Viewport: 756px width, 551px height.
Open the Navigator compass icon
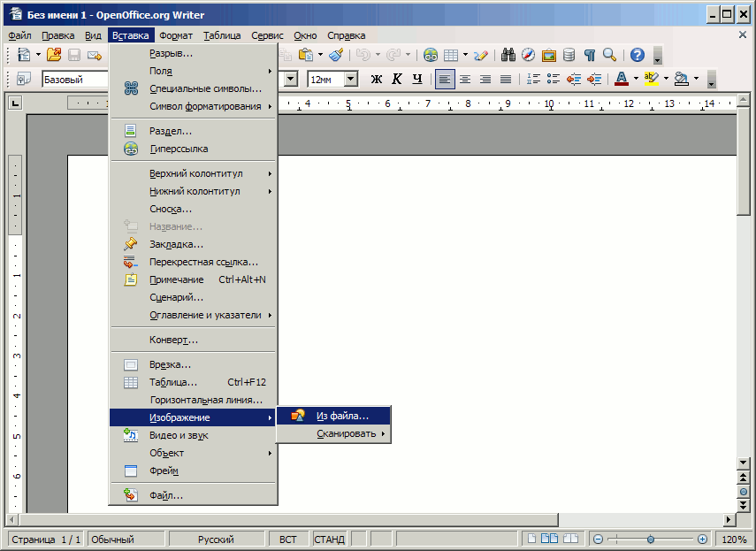pos(529,55)
